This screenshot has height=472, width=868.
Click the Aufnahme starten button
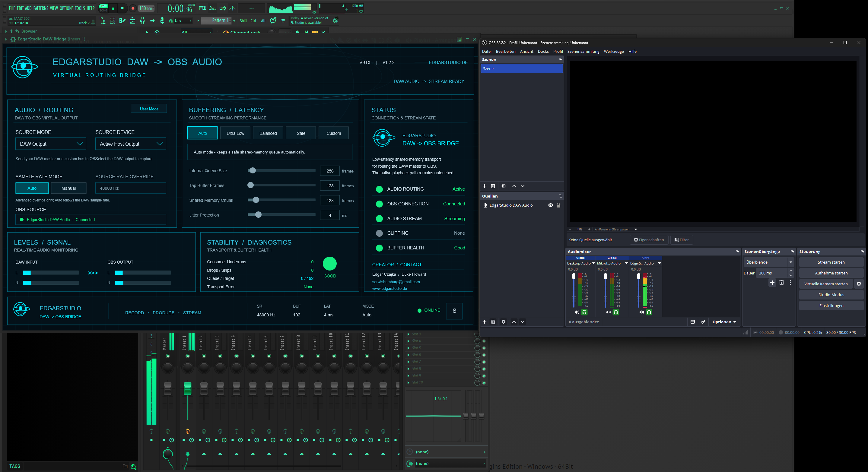831,273
